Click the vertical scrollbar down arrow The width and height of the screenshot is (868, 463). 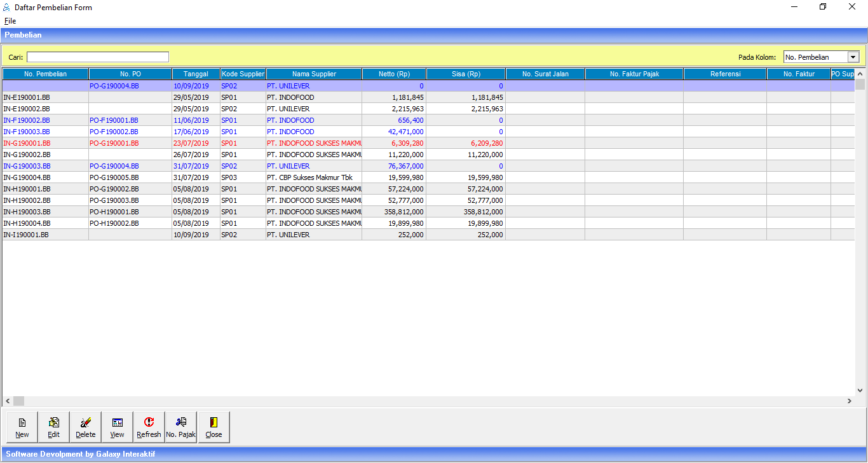click(861, 390)
